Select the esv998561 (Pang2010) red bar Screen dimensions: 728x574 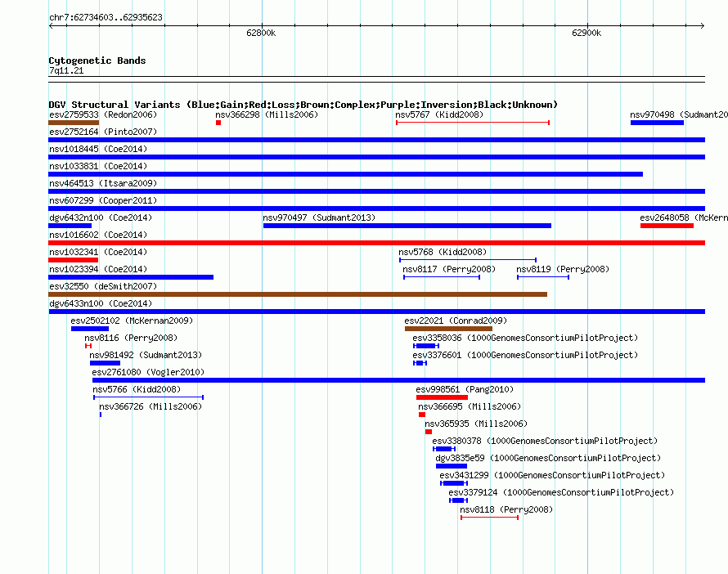(442, 397)
